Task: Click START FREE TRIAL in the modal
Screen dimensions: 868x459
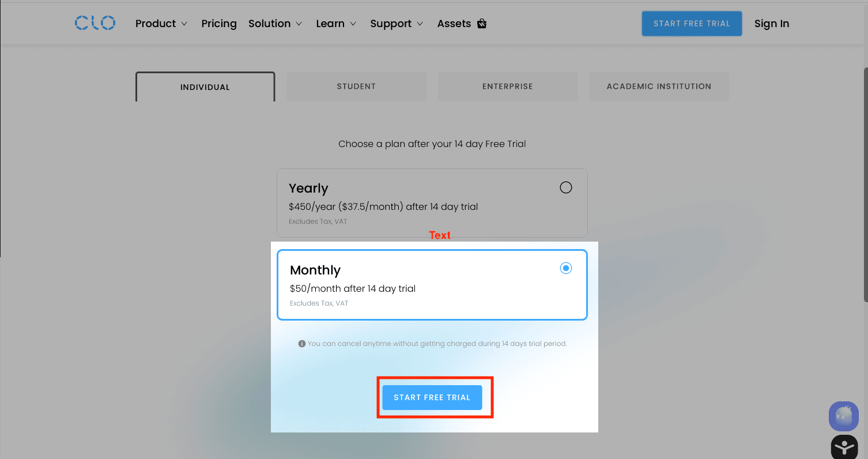Action: click(432, 397)
